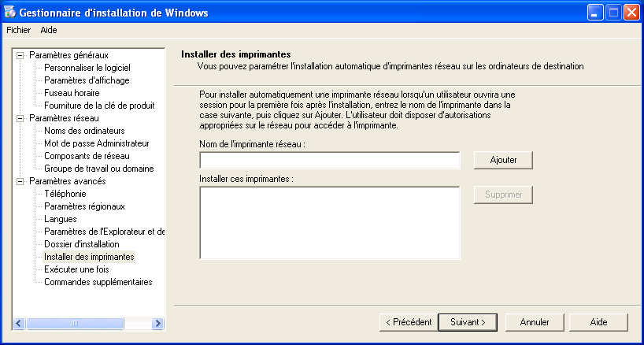Click the Paramètres avancés label
This screenshot has height=345, width=644.
pos(68,181)
